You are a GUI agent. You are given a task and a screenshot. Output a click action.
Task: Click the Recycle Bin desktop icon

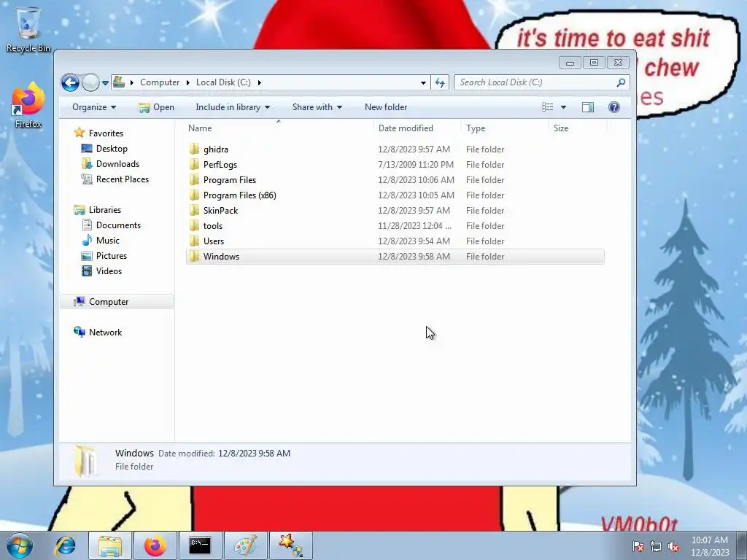tap(28, 29)
